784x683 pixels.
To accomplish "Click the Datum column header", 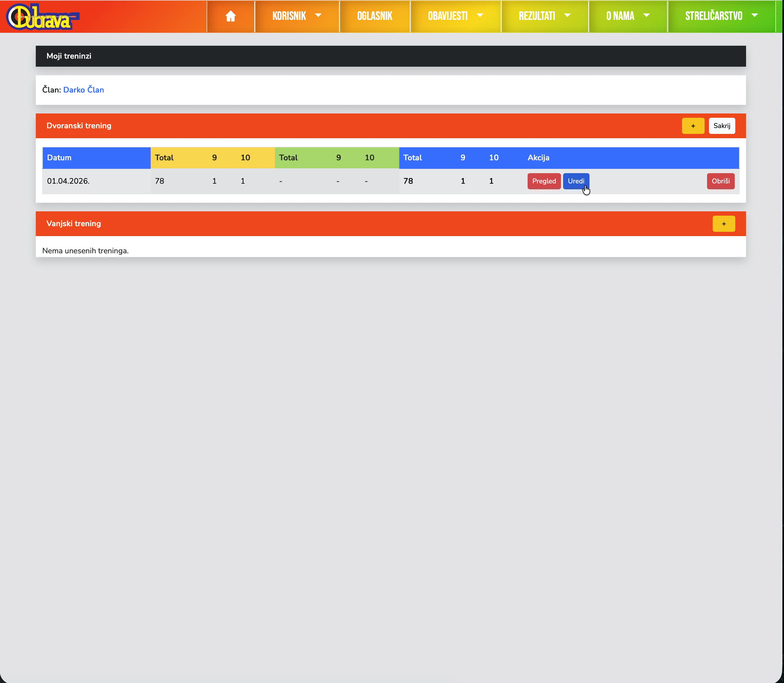I will (x=59, y=158).
